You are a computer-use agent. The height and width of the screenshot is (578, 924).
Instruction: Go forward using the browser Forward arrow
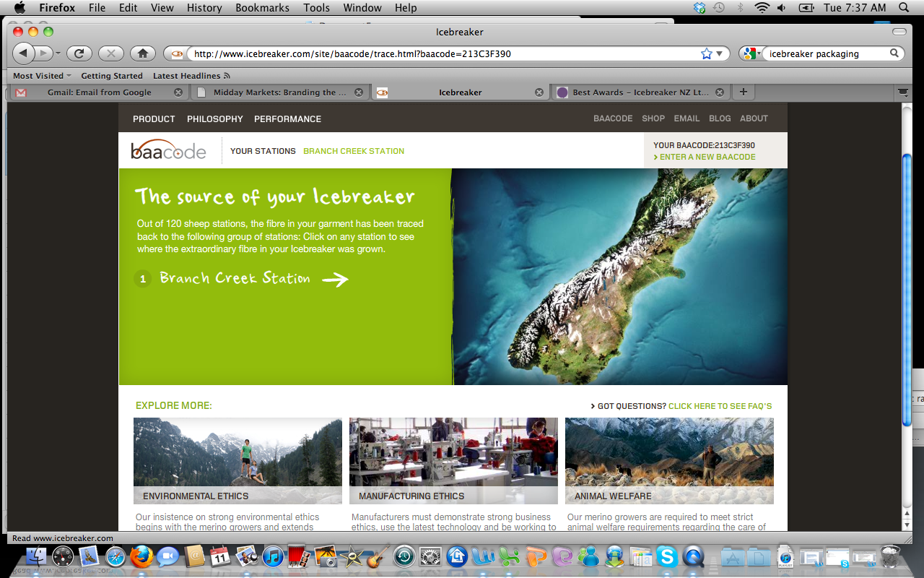(43, 53)
